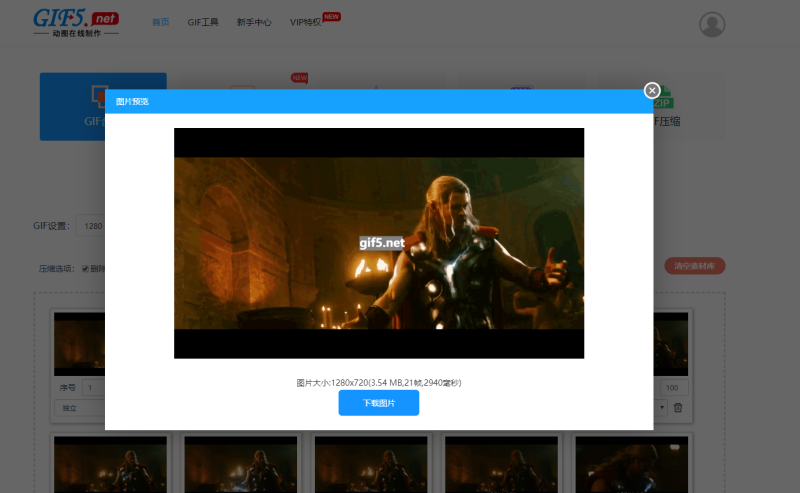Open the dropdown arrow beside the trash icon
This screenshot has width=800, height=493.
pos(661,408)
